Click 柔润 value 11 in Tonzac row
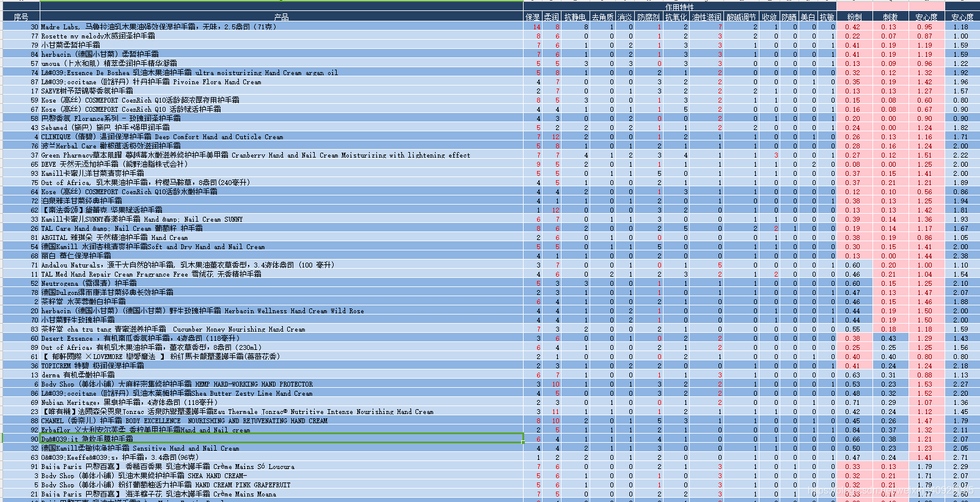This screenshot has height=502, width=980. 552,412
